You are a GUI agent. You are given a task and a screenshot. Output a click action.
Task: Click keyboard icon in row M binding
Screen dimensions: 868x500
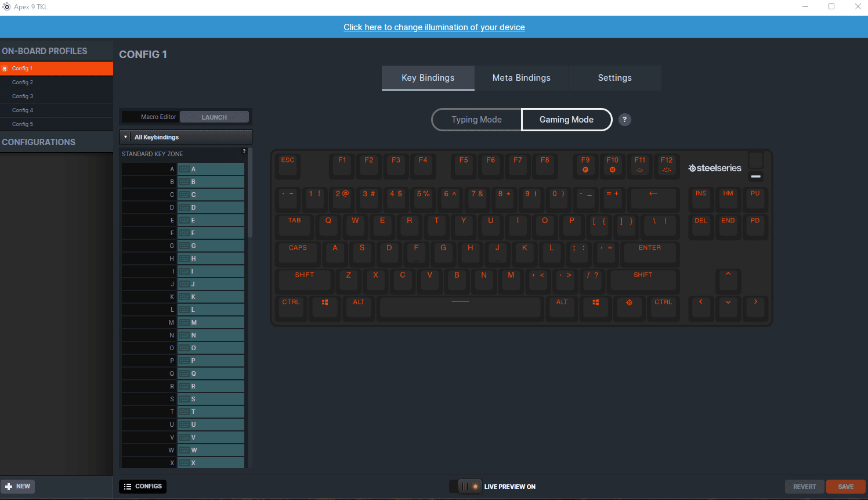[x=184, y=322]
